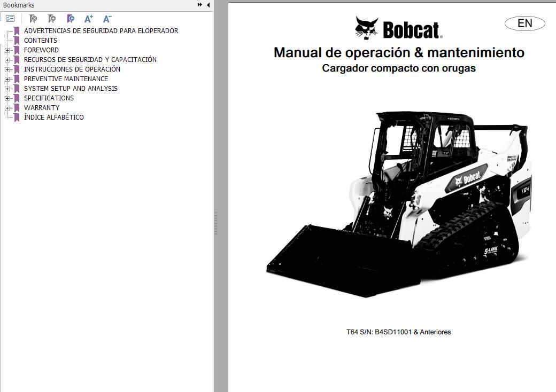This screenshot has height=392, width=556.
Task: Open the bookmarks options list icon
Action: click(10, 18)
